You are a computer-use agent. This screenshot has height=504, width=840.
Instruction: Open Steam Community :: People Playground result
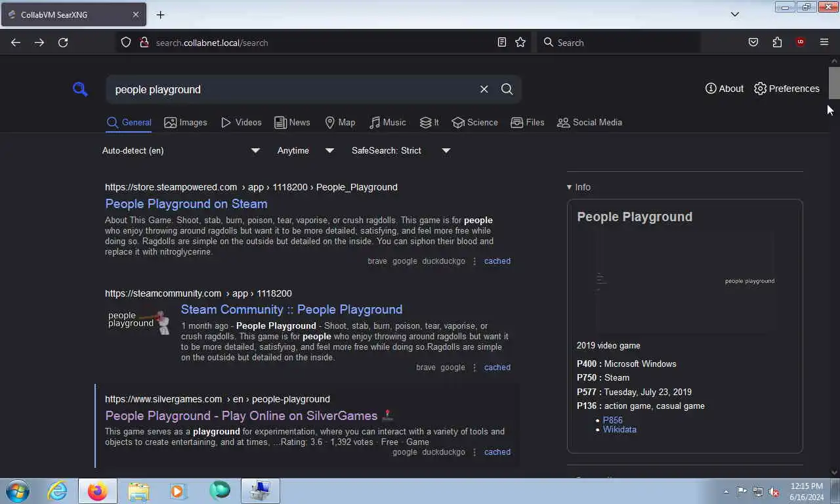(291, 309)
